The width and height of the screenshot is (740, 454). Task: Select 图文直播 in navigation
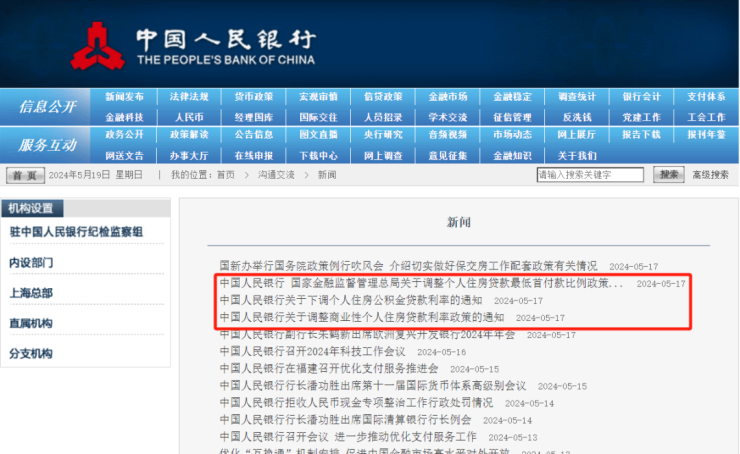[318, 135]
